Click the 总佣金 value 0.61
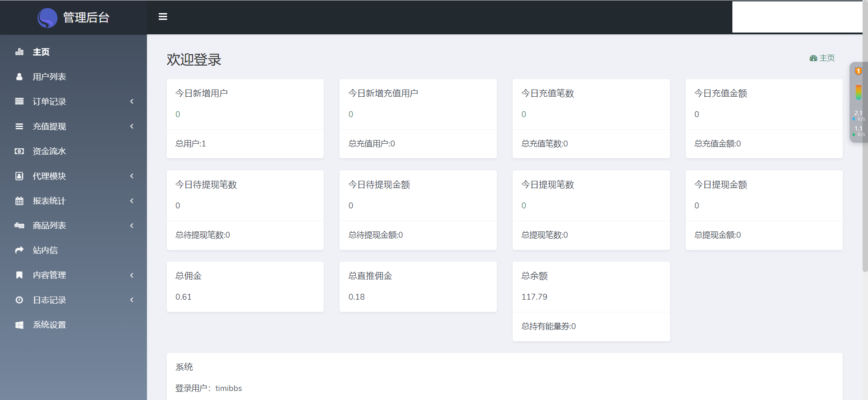868x400 pixels. click(x=184, y=297)
